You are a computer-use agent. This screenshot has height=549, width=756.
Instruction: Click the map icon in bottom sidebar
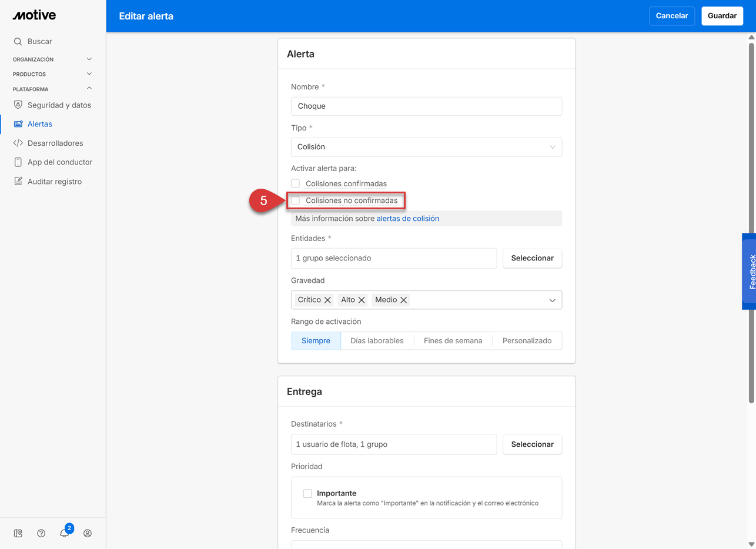pos(18,533)
